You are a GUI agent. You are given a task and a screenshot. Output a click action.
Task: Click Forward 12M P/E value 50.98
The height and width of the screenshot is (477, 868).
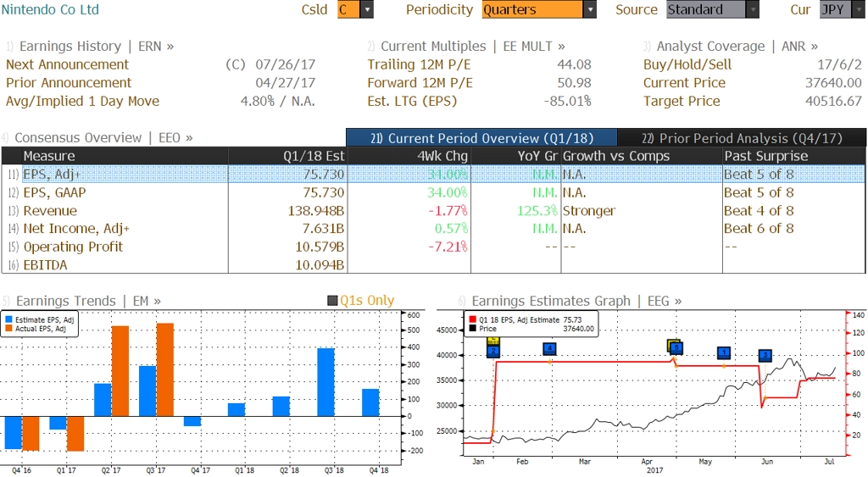574,83
